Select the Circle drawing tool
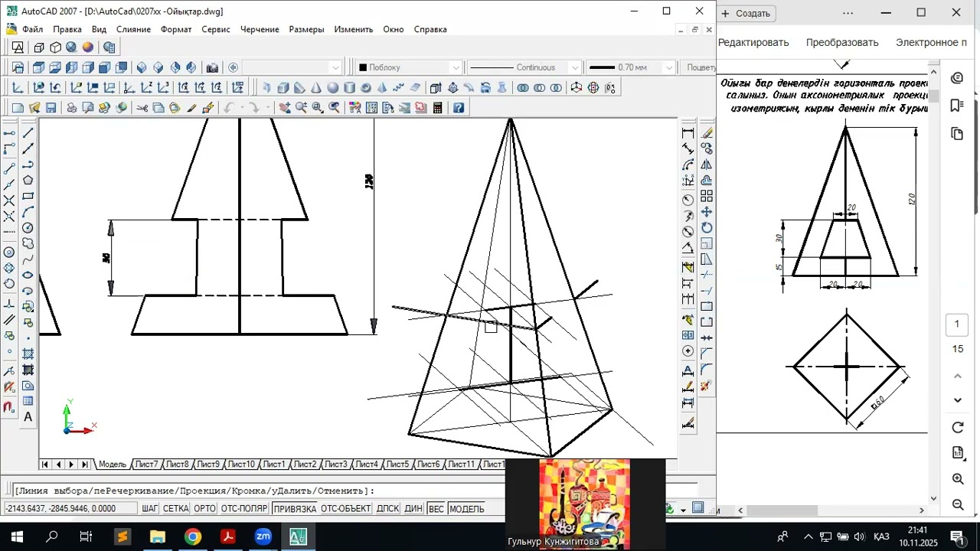The image size is (980, 551). pyautogui.click(x=28, y=228)
